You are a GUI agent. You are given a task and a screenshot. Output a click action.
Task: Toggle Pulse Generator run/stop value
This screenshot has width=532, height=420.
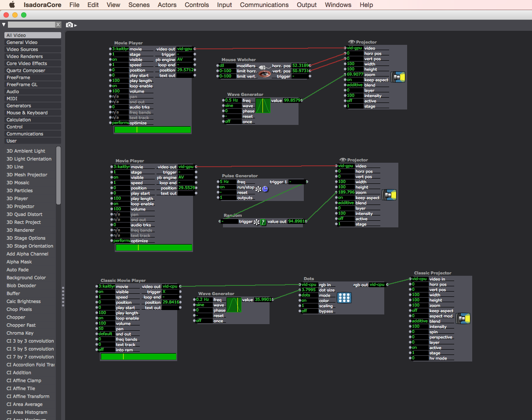click(x=227, y=187)
